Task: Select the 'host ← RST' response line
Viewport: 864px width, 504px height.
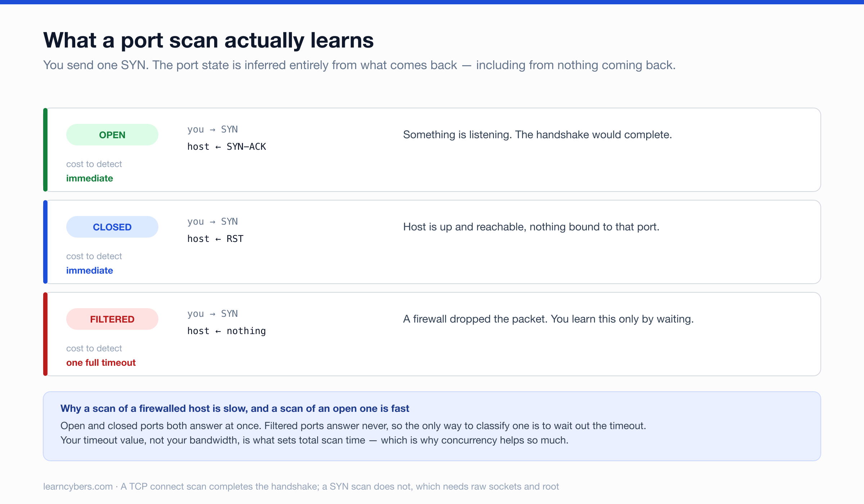Action: pyautogui.click(x=215, y=239)
